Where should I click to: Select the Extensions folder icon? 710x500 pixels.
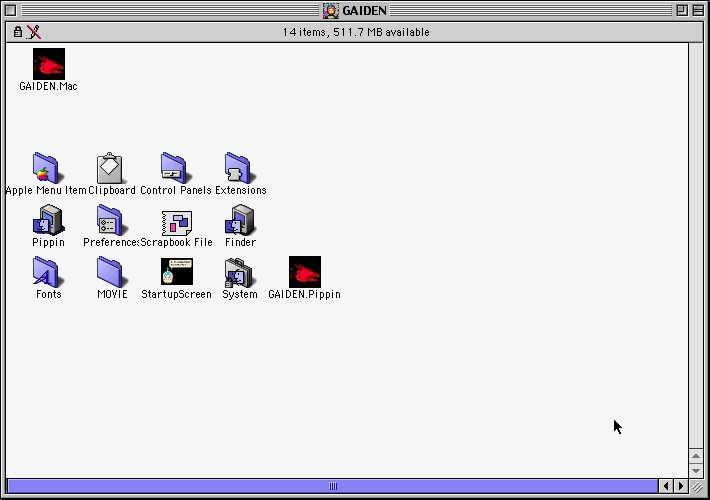click(240, 168)
